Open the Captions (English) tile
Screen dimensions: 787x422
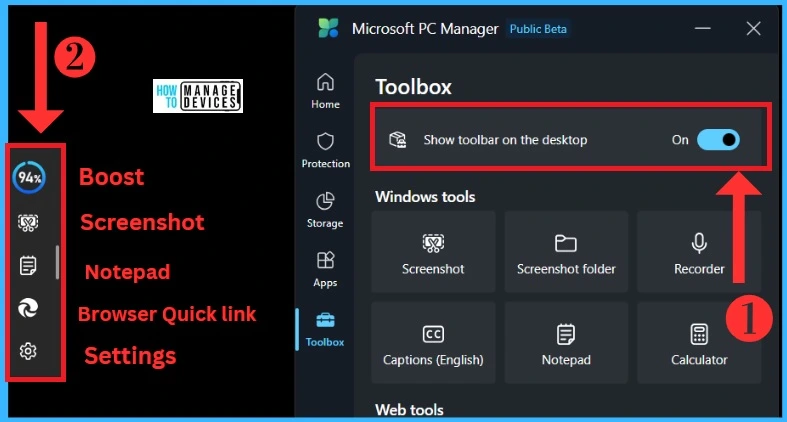[433, 343]
